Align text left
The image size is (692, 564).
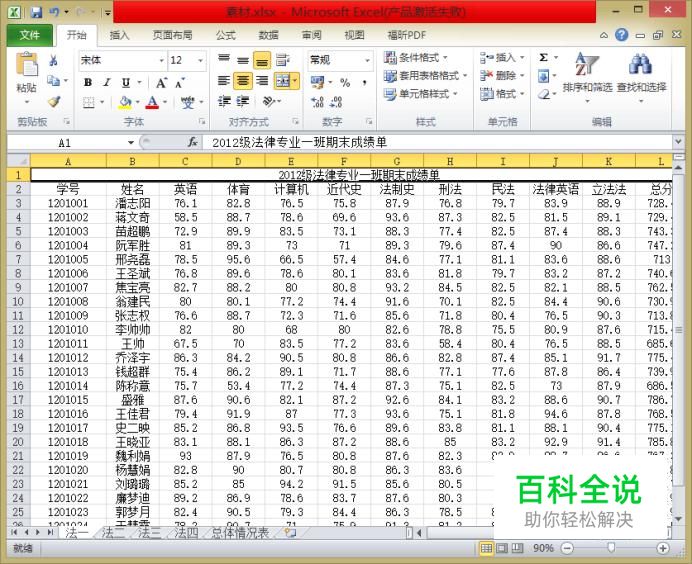coord(224,81)
